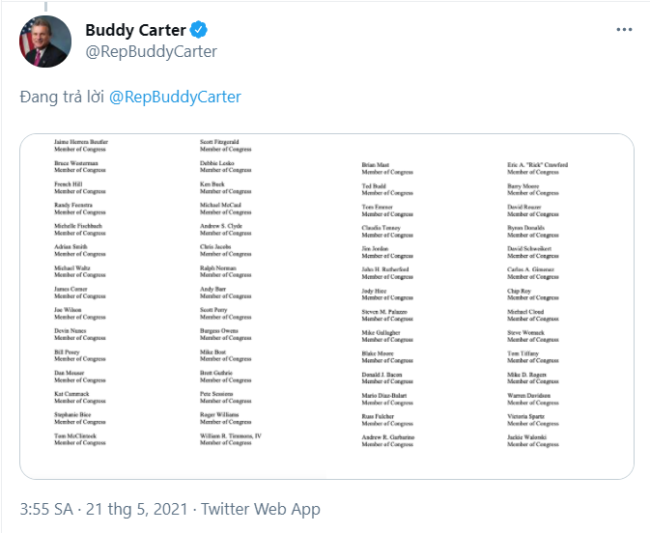The height and width of the screenshot is (533, 650).
Task: Open Buddy Carter's profile avatar photo
Action: coord(45,41)
